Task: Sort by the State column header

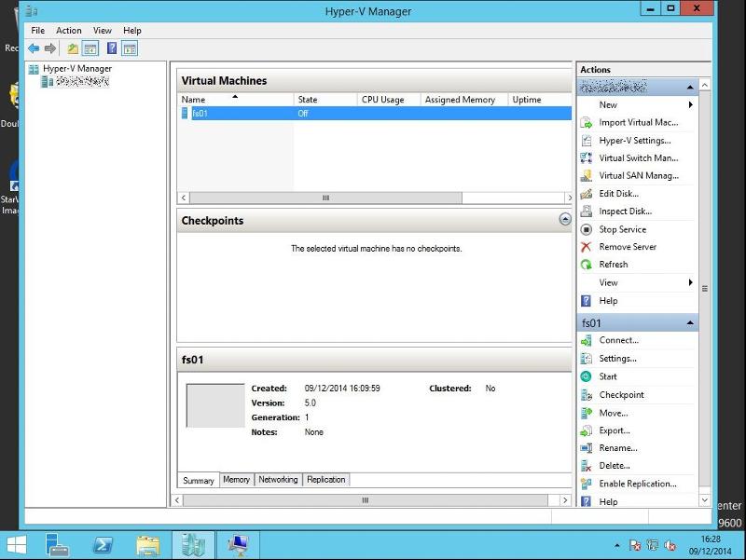Action: coord(325,100)
